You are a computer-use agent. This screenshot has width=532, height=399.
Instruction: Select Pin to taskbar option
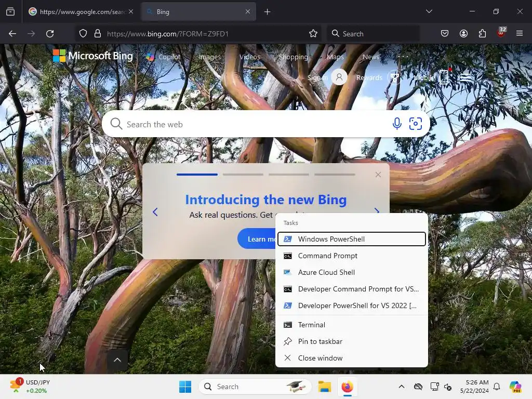coord(352,342)
